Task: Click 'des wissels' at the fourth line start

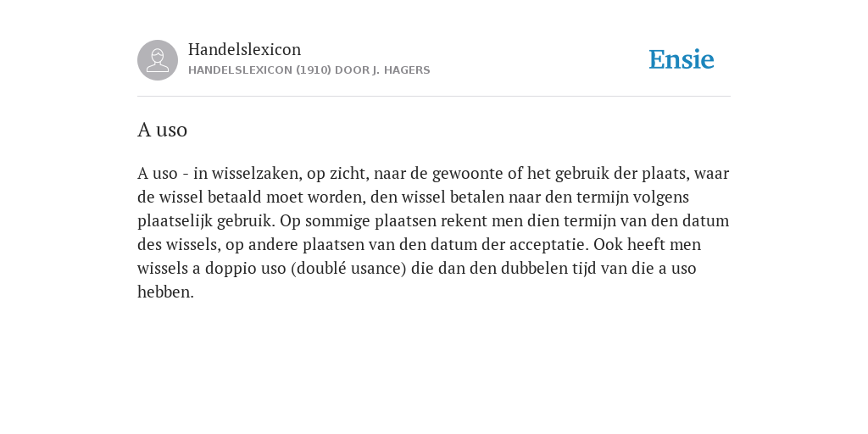Action: tap(178, 245)
